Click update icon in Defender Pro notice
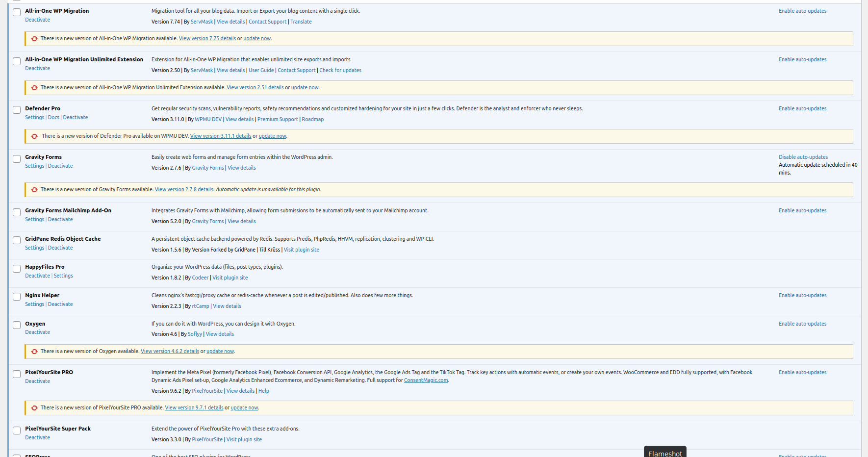 [x=34, y=136]
